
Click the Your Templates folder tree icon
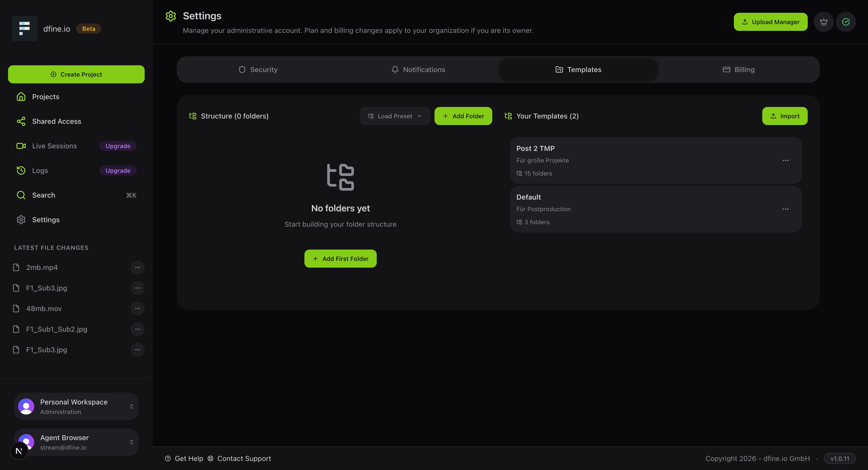point(508,116)
